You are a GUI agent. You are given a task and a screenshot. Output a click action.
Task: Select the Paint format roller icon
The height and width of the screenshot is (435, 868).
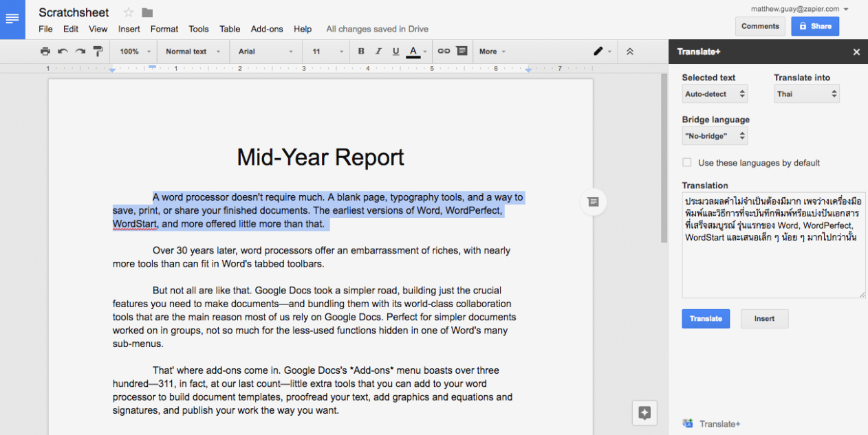pos(98,52)
